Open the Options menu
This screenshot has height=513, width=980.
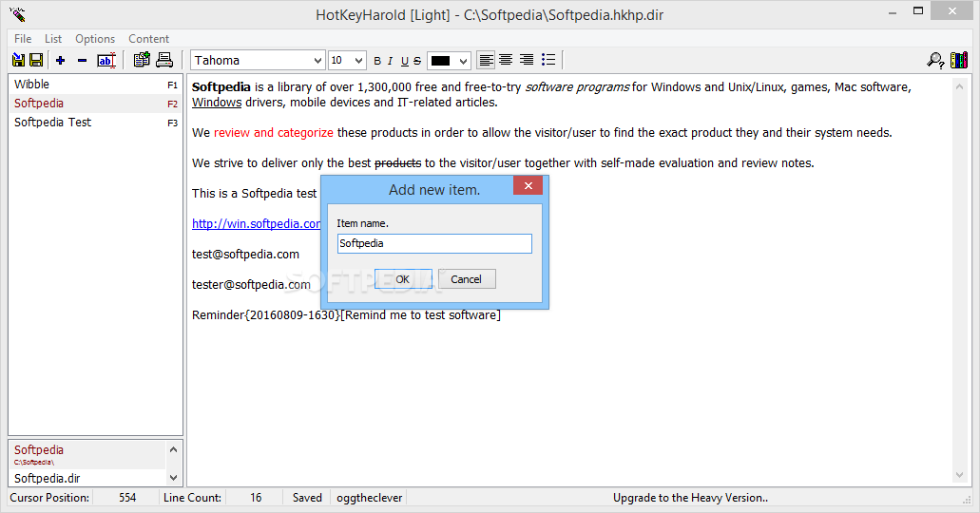pyautogui.click(x=95, y=39)
